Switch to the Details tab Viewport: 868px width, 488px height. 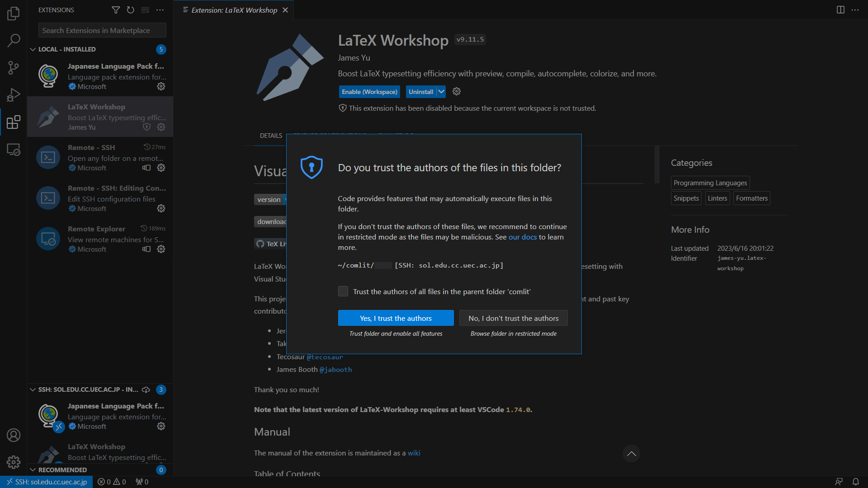coord(271,136)
